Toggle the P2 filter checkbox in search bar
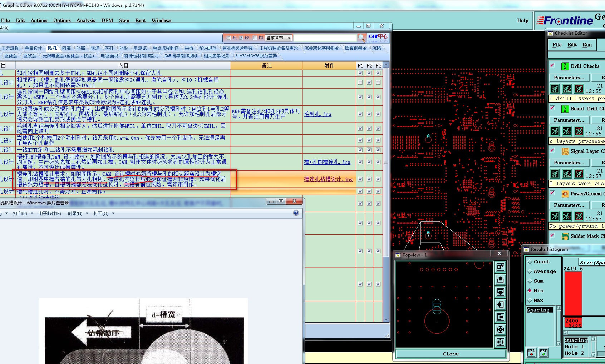 [x=241, y=38]
